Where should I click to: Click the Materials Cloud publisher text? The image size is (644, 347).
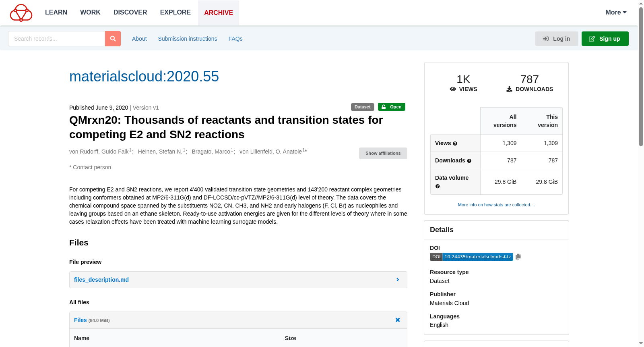pos(449,303)
